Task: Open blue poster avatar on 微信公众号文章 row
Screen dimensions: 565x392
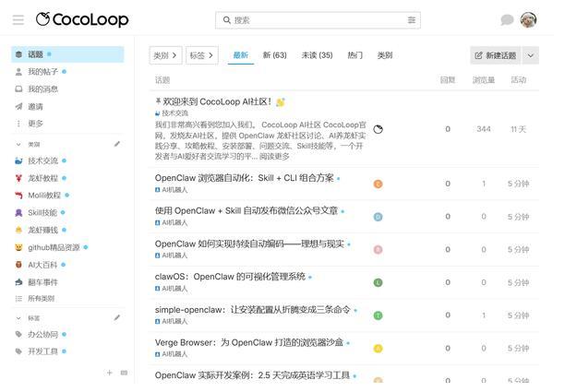Action: (378, 217)
